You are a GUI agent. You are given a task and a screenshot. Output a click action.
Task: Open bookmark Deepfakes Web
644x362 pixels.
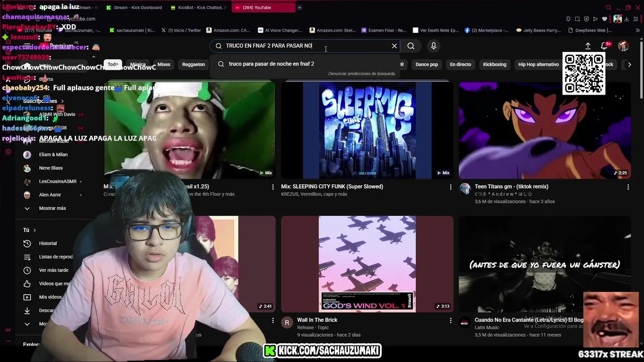click(x=591, y=30)
